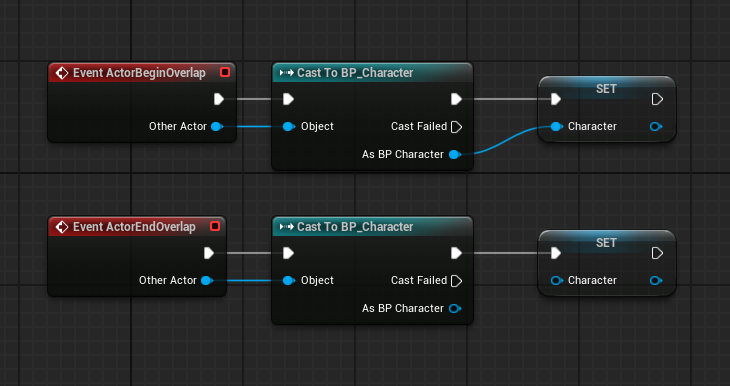Click Other Actor pin on ActorEndOverlap event
Screen dimensions: 730x386
click(207, 280)
